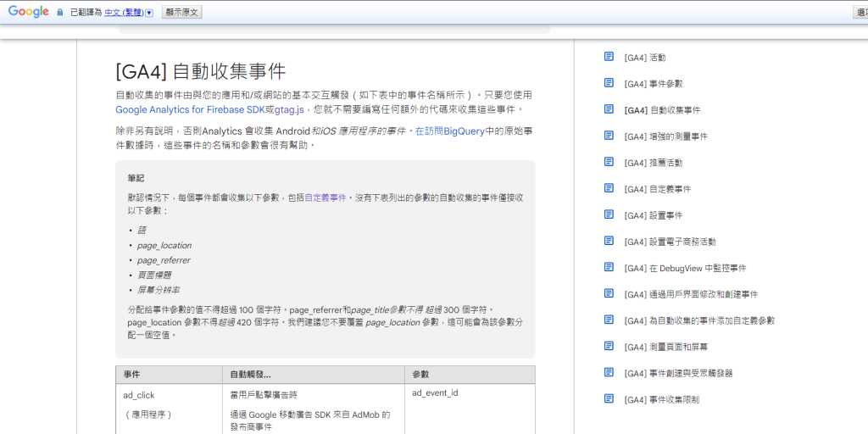This screenshot has width=868, height=434.
Task: Open the [GA4] 自定義事件 sidebar link
Action: [x=658, y=189]
